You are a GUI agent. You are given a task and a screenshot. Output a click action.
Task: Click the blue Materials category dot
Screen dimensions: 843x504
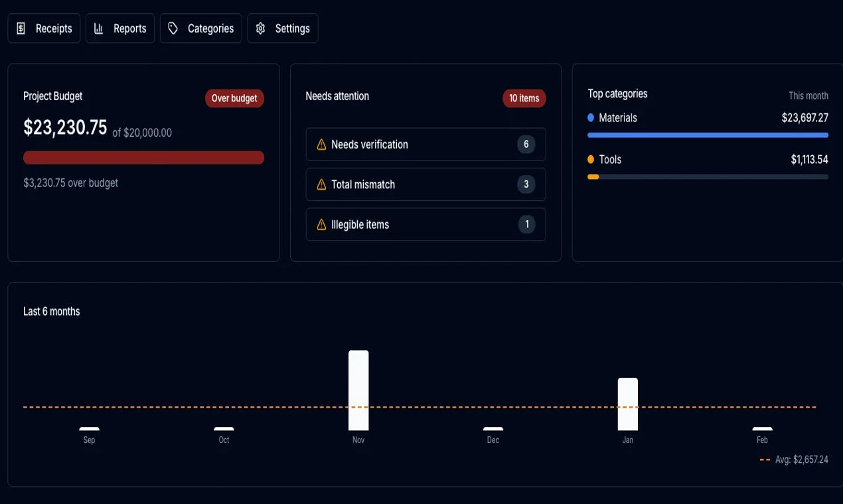pyautogui.click(x=591, y=118)
